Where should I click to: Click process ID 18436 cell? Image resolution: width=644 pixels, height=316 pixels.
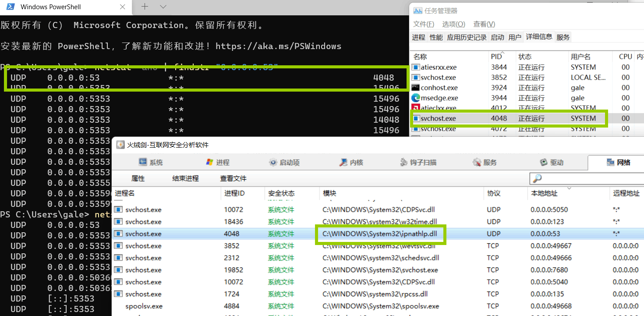tap(234, 221)
